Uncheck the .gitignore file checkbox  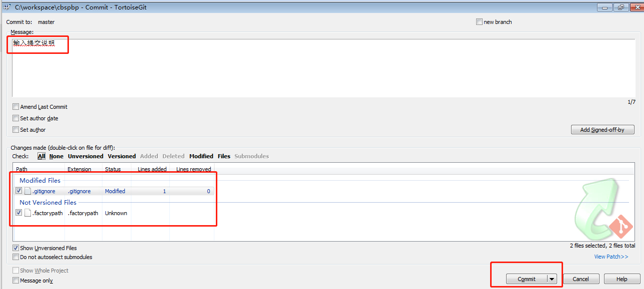pyautogui.click(x=19, y=191)
